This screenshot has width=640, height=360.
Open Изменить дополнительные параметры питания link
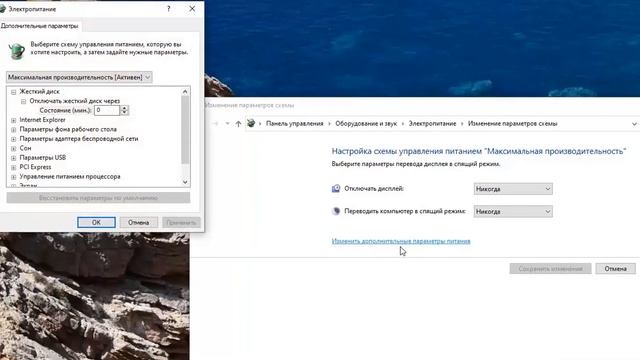pos(401,241)
